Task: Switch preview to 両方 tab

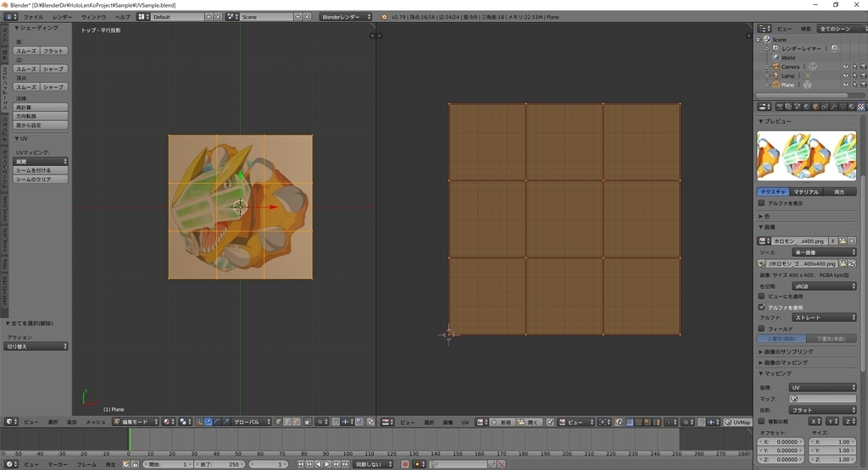Action: (840, 192)
